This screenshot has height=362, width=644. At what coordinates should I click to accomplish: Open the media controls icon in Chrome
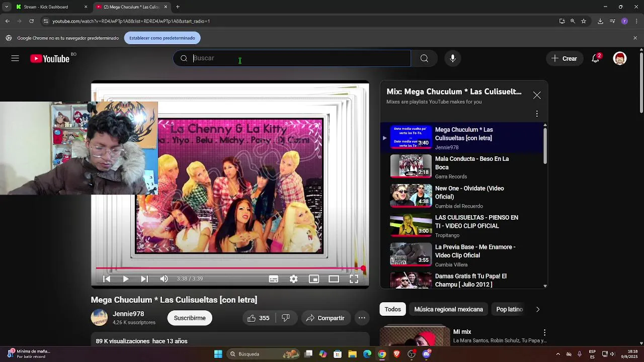[612, 21]
